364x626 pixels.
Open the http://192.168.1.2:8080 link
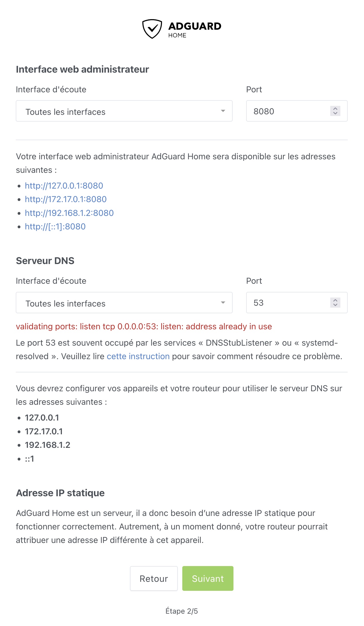[69, 213]
